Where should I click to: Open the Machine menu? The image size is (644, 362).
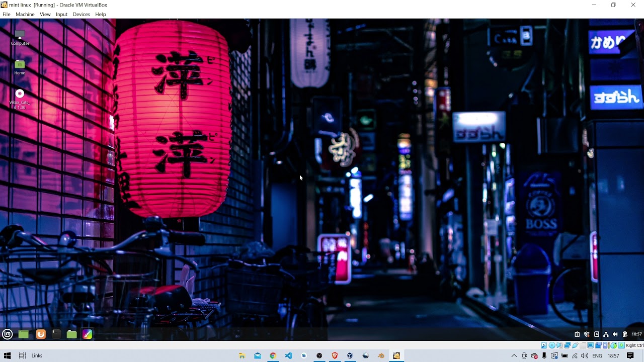coord(25,14)
